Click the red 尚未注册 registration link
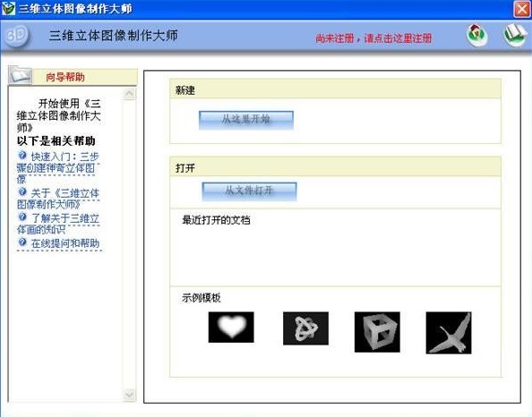 [x=373, y=38]
